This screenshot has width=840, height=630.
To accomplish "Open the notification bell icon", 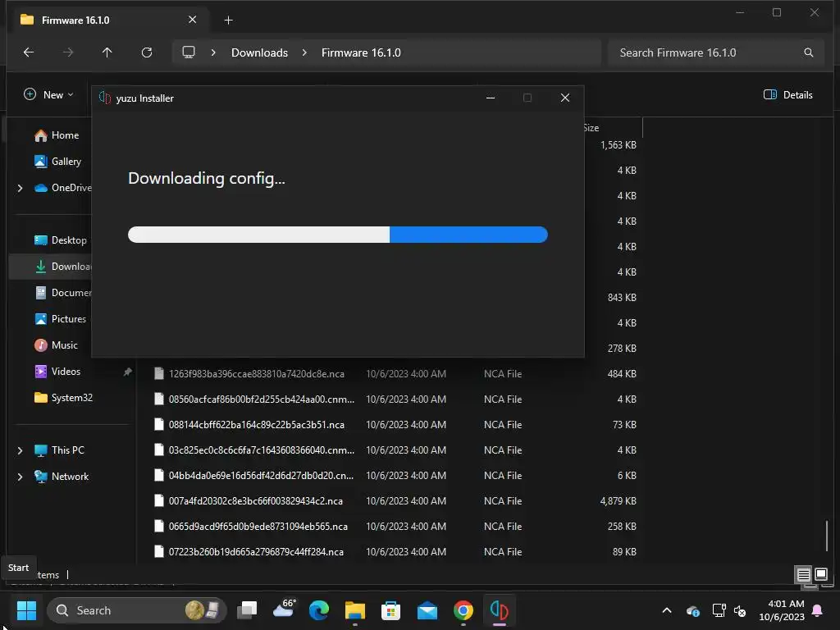I will (x=818, y=610).
